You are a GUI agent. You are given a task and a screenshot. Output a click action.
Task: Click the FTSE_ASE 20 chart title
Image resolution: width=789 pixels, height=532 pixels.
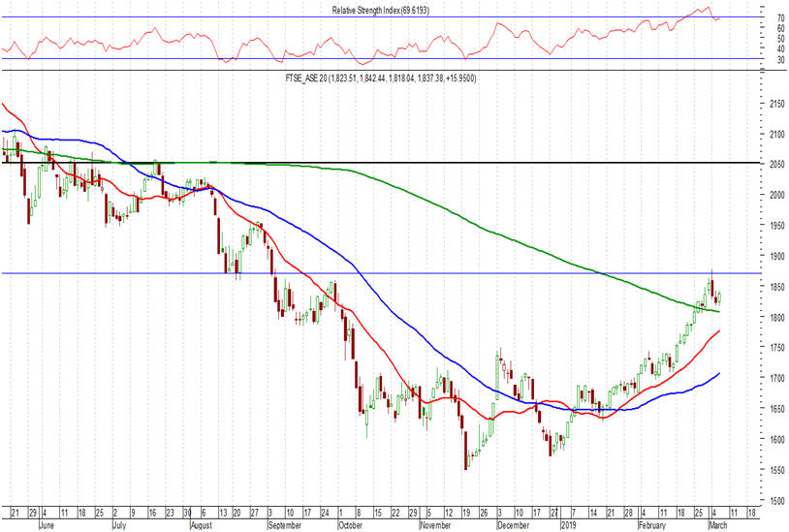click(x=380, y=78)
